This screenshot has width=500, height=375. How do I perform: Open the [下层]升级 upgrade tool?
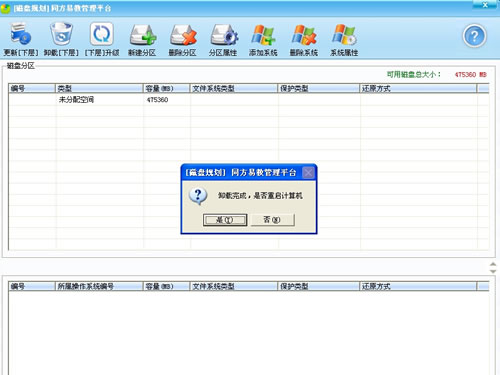tap(102, 39)
